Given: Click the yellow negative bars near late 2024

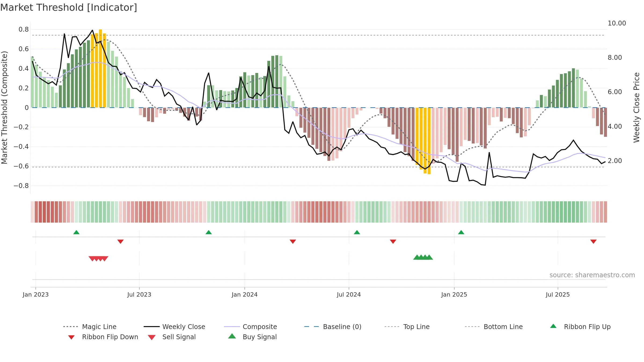Looking at the screenshot, I should click(423, 141).
